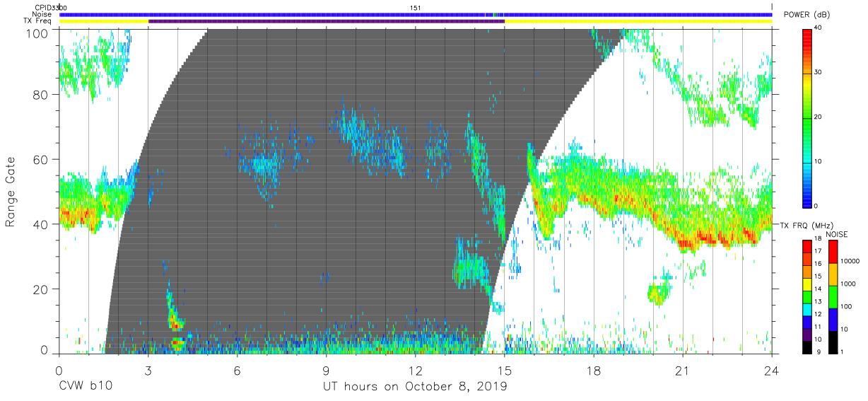This screenshot has height=401, width=868.
Task: Click the 20 label on power colorbar
Action: tap(819, 117)
